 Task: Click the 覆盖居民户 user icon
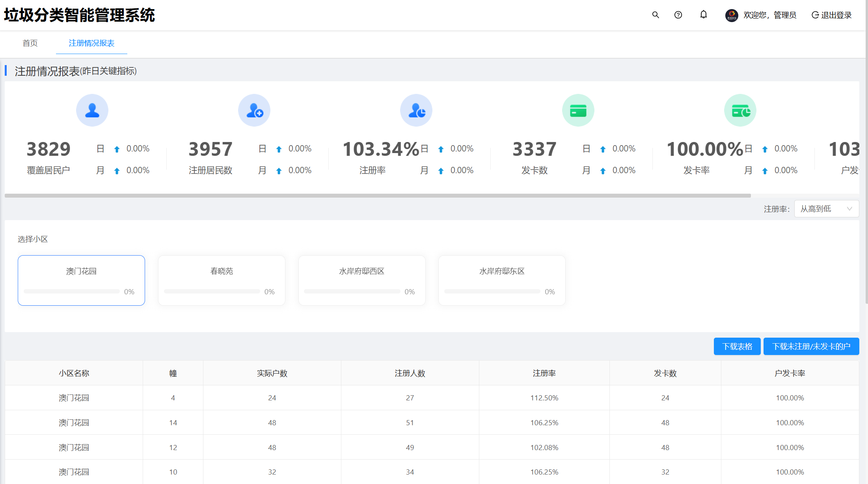(x=92, y=110)
